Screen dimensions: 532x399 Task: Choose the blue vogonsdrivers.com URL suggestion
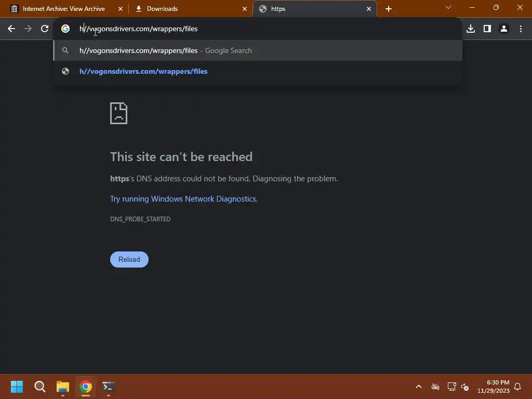tap(258, 71)
